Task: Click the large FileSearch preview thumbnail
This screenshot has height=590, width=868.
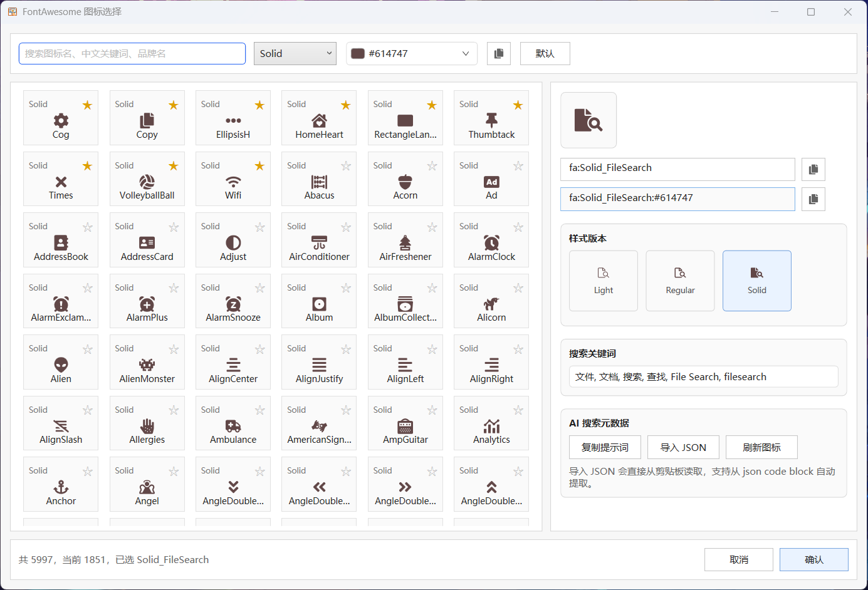Action: click(x=588, y=120)
